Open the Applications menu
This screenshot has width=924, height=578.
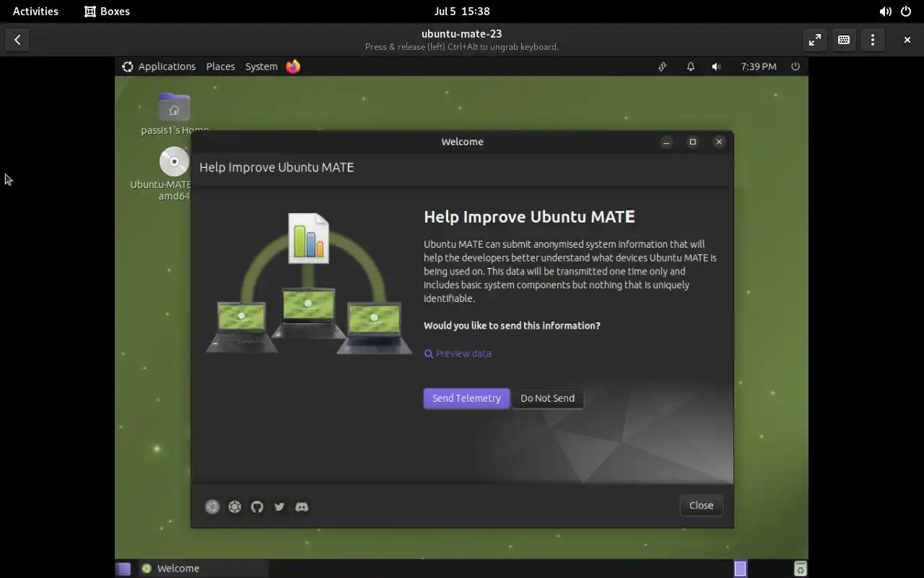click(159, 66)
